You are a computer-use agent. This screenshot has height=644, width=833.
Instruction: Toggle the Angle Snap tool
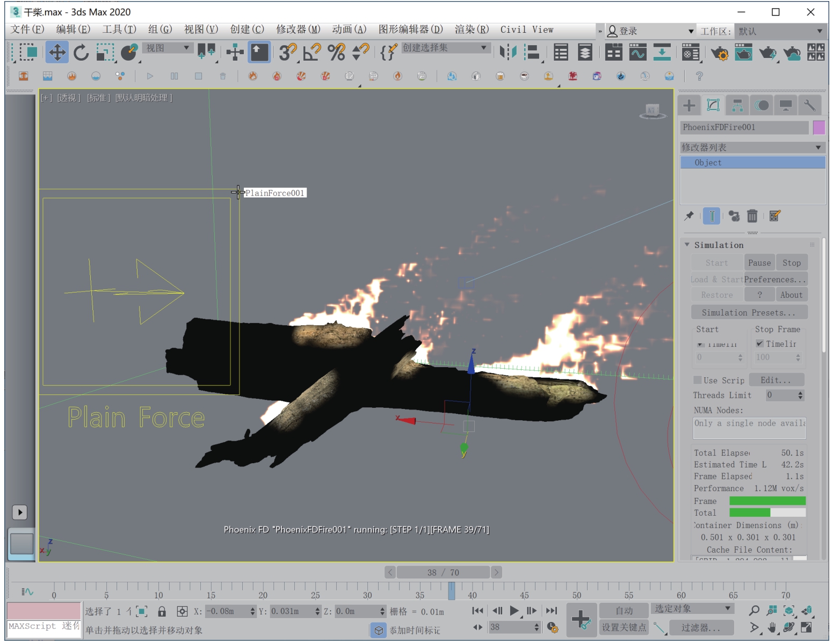(x=312, y=52)
